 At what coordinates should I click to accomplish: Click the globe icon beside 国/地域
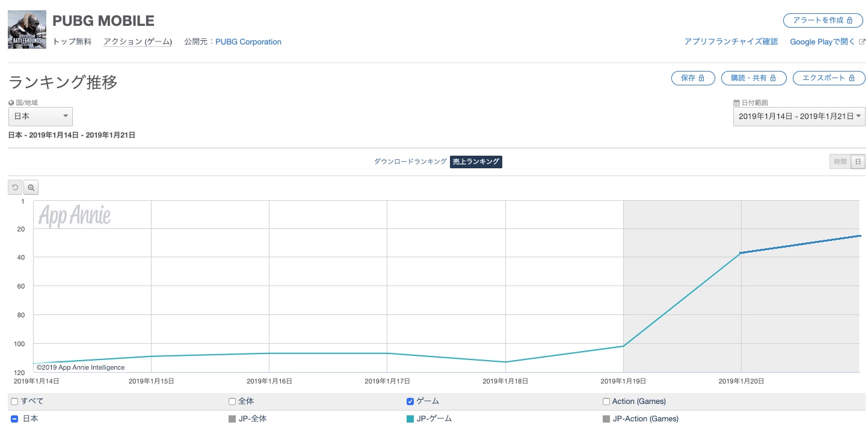pos(11,103)
